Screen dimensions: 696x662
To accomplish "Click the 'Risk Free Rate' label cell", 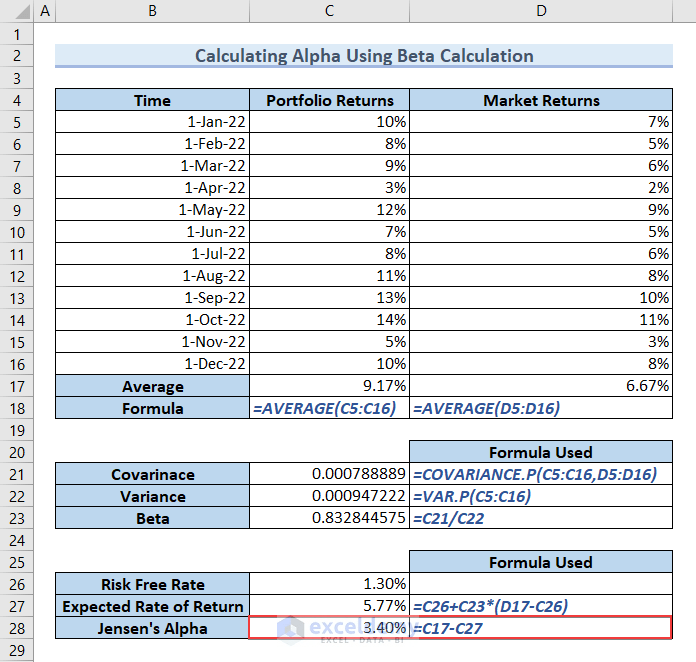I will tap(152, 584).
